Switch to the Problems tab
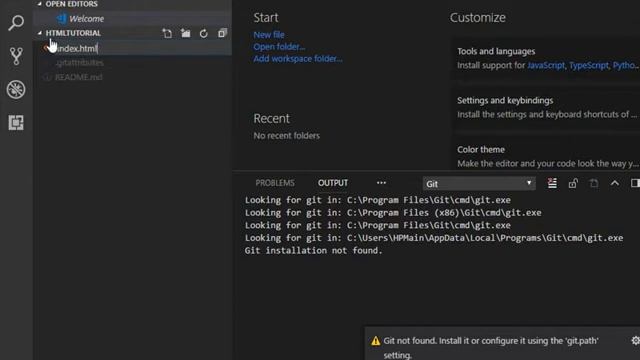The image size is (640, 360). click(x=275, y=183)
